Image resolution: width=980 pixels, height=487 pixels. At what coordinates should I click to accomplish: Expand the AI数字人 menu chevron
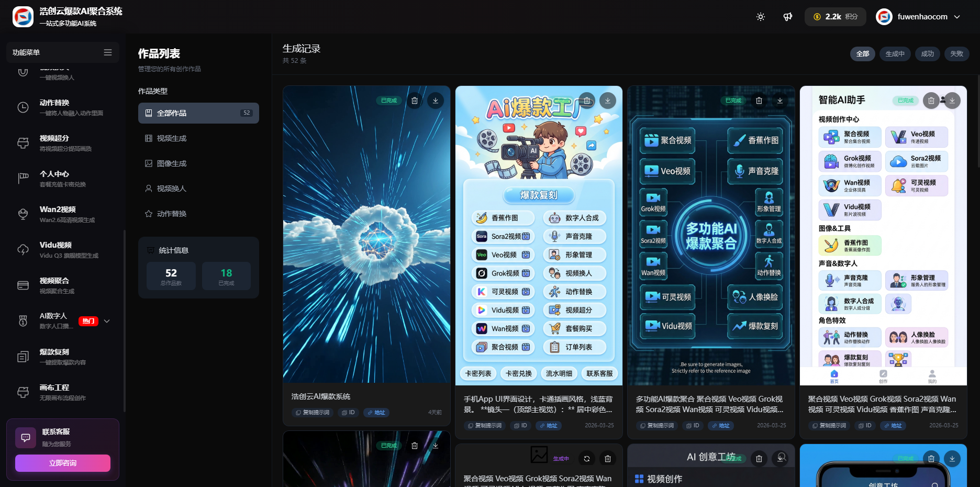click(107, 321)
